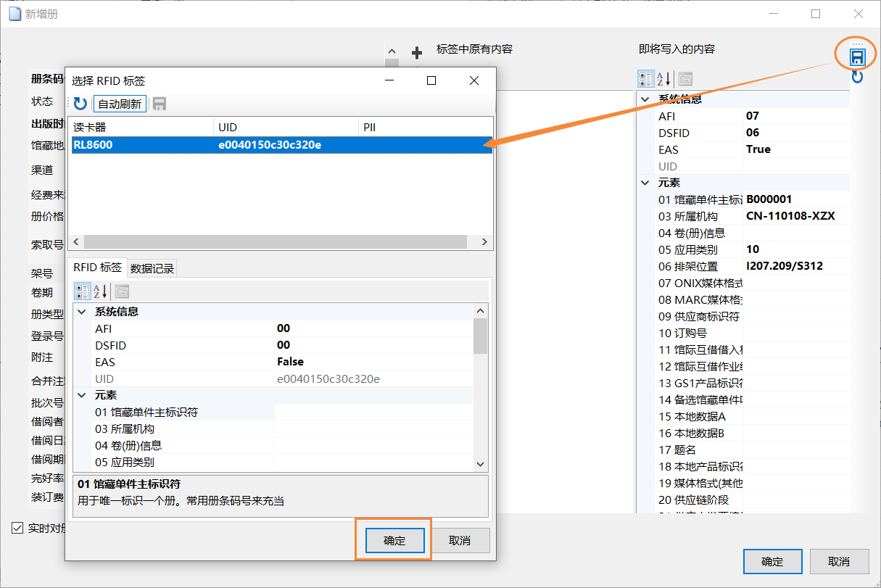Viewport: 881px width, 588px height.
Task: Select the EAS row showing False
Action: point(274,362)
